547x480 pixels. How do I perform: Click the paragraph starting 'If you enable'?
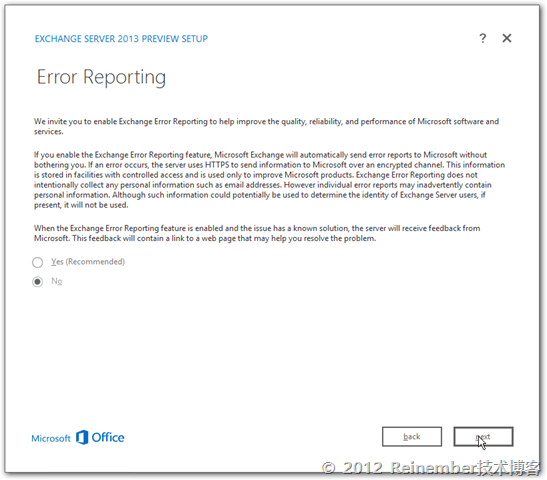pos(269,180)
